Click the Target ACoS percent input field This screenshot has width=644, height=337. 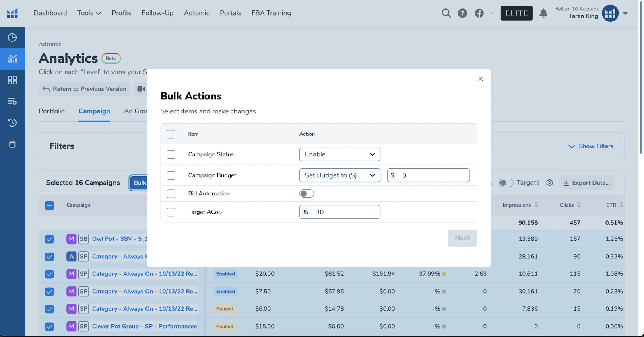[x=340, y=212]
